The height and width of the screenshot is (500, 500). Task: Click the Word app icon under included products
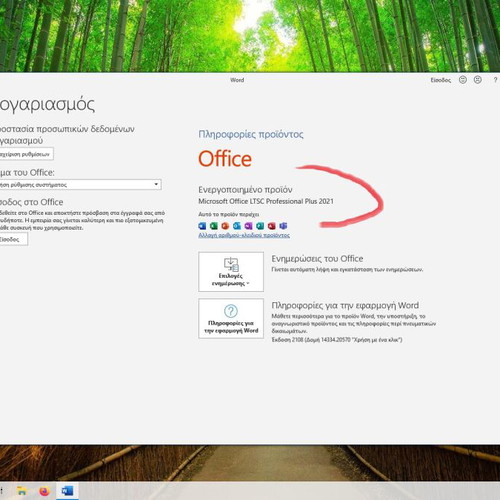(x=202, y=226)
